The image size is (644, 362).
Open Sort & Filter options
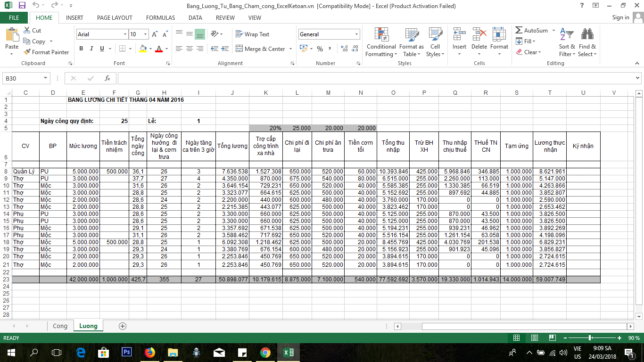567,42
